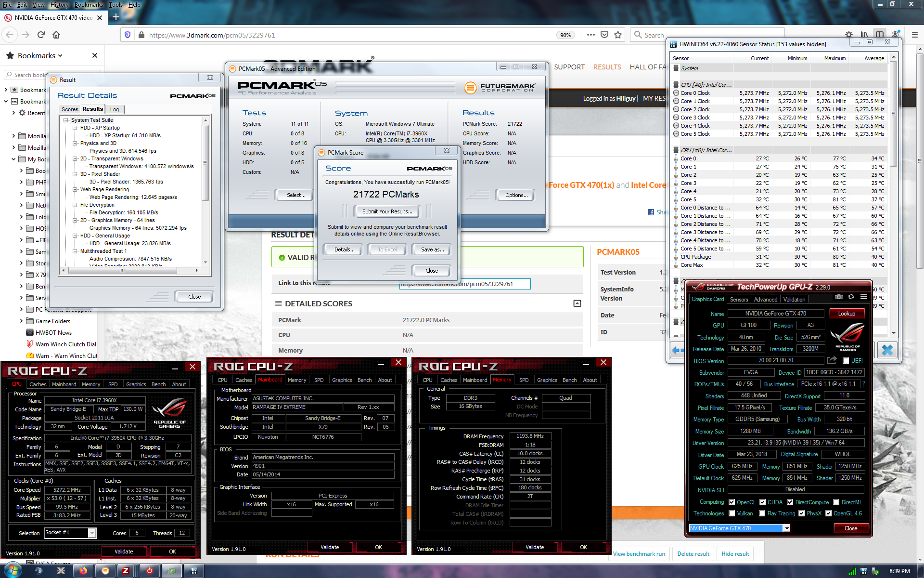Click the blue X icon in HWiNFO
Screen dimensions: 924x578
click(x=887, y=350)
